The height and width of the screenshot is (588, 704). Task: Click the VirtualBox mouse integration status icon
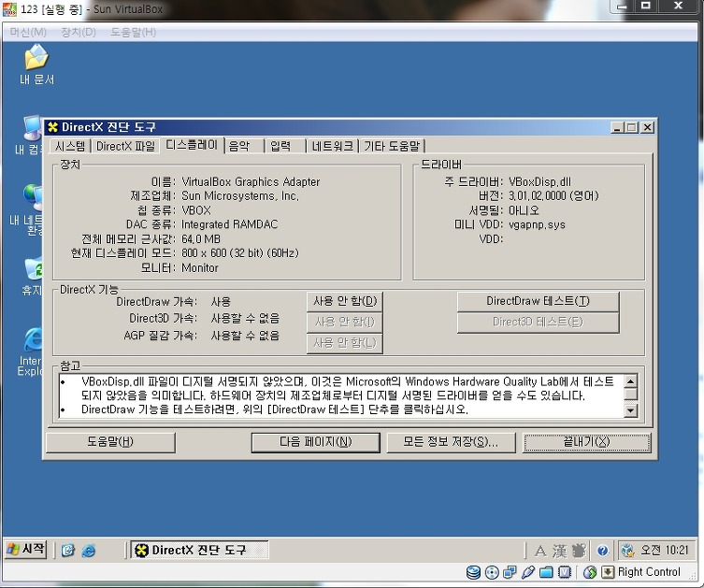point(590,572)
